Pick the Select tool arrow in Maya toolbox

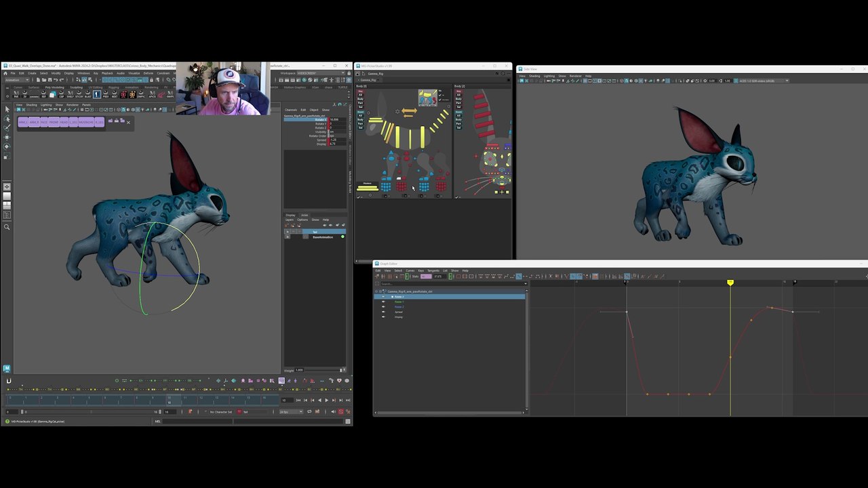click(x=7, y=108)
